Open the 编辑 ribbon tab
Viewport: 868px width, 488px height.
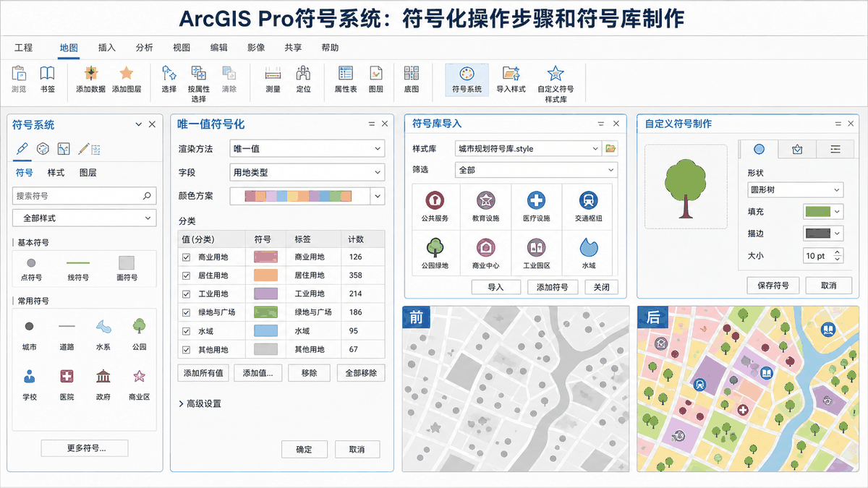(x=219, y=48)
